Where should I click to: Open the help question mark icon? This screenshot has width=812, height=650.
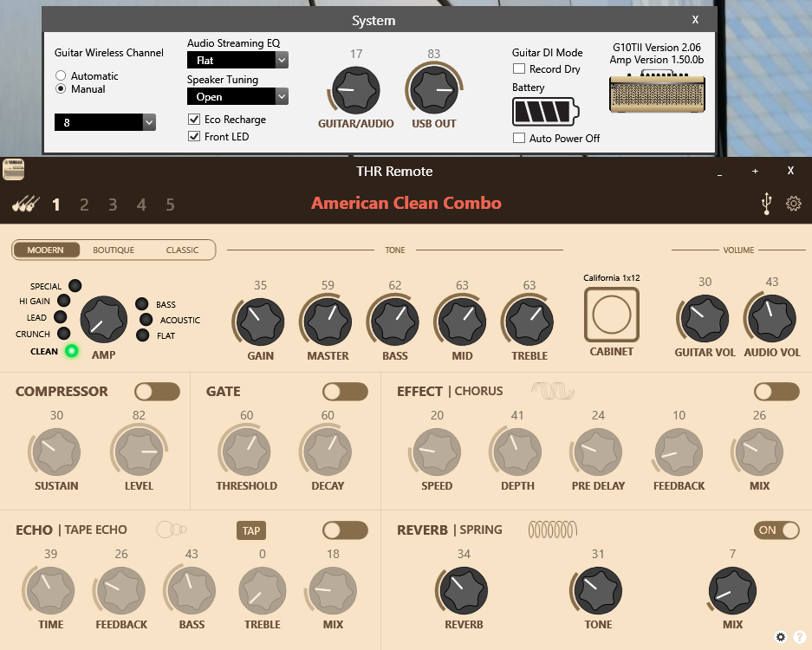800,636
